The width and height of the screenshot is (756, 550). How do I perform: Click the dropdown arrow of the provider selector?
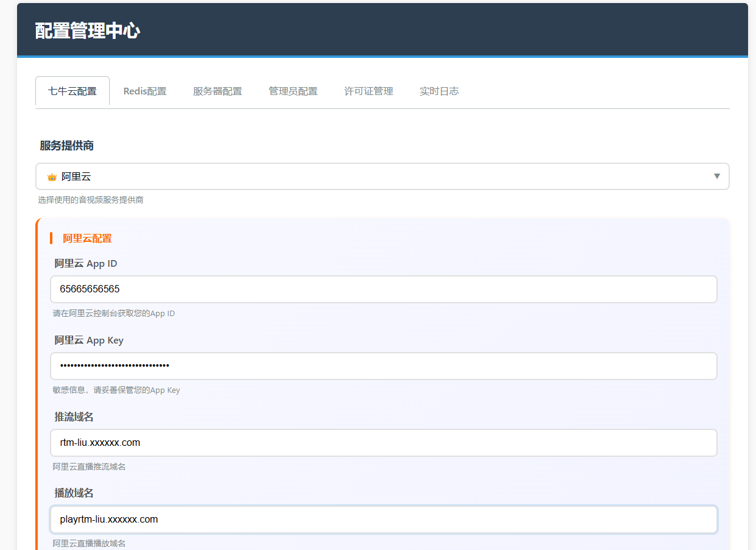(x=717, y=177)
